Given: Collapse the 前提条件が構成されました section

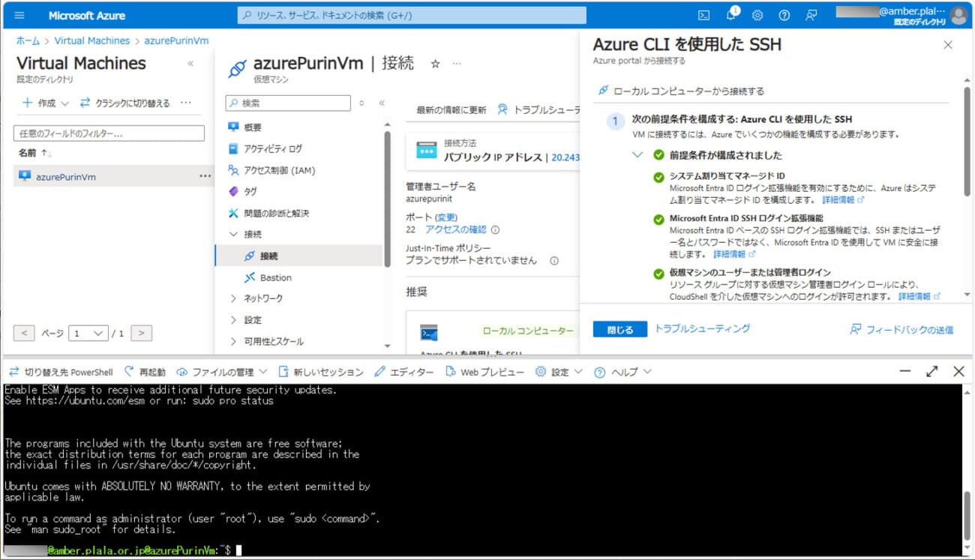Looking at the screenshot, I should click(637, 155).
